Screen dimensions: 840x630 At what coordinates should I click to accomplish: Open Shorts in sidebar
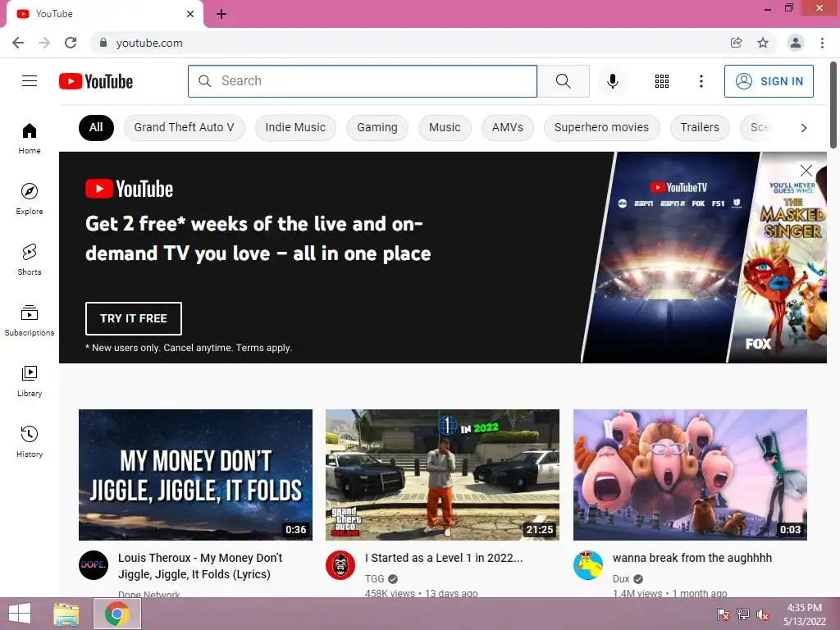click(30, 259)
